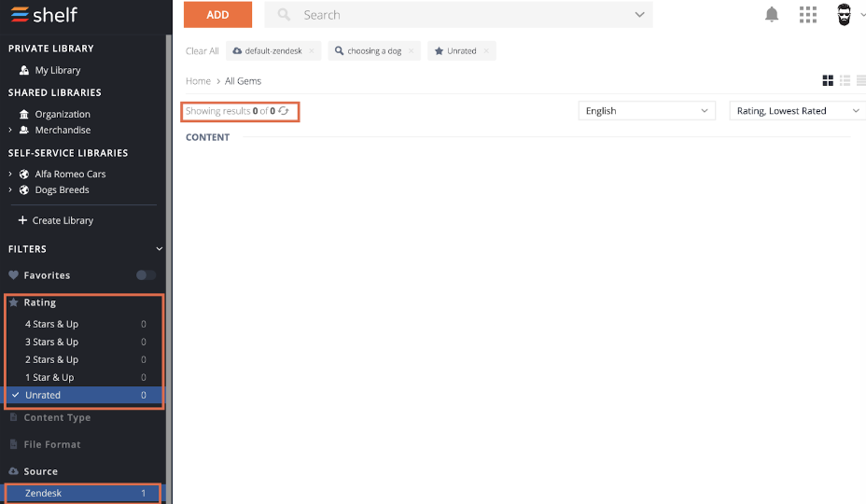Screen dimensions: 866x504
Task: Click Clear All filters
Action: click(203, 50)
